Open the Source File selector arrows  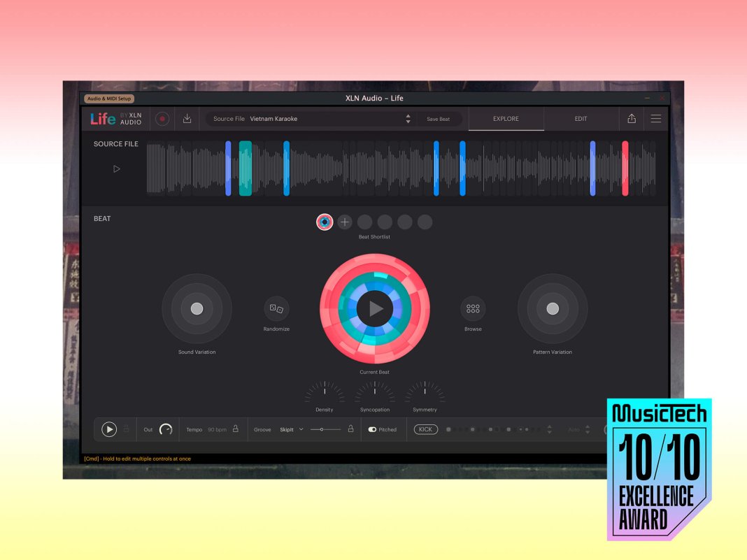tap(408, 119)
